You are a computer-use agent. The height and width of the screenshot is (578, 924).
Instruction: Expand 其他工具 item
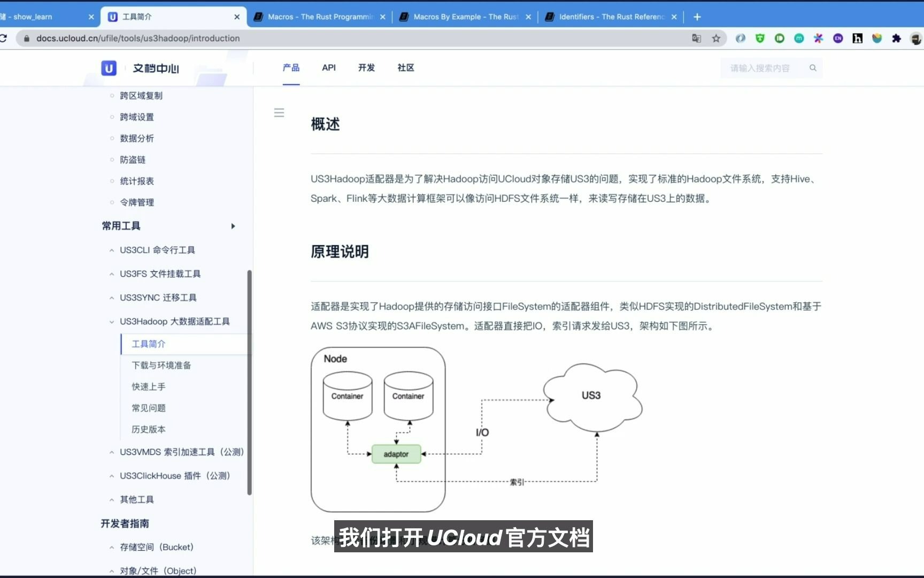tap(136, 499)
